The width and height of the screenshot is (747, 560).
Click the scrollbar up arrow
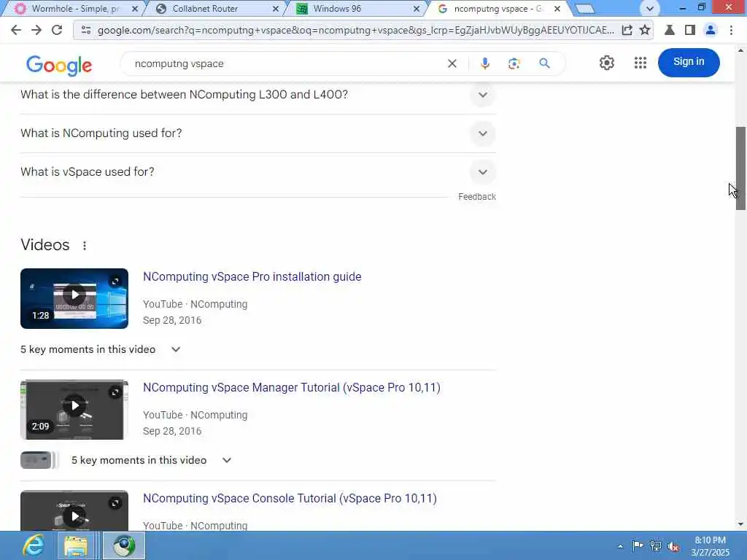coord(740,50)
